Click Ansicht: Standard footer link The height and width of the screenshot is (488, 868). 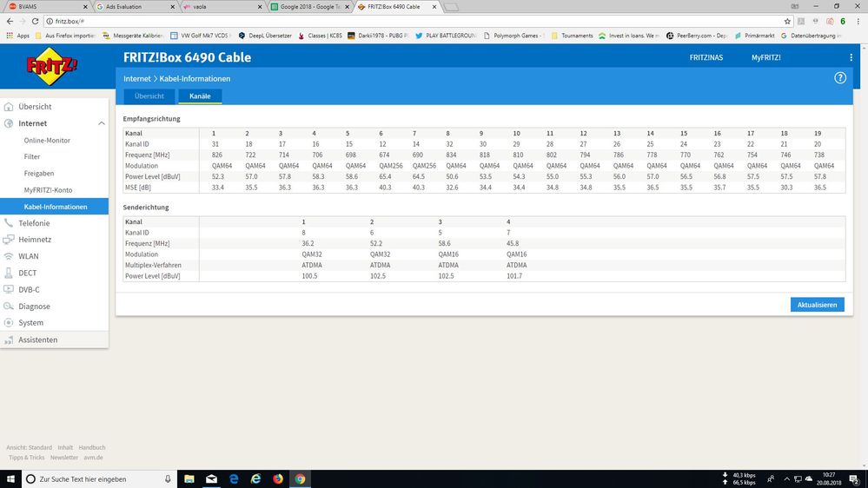29,447
